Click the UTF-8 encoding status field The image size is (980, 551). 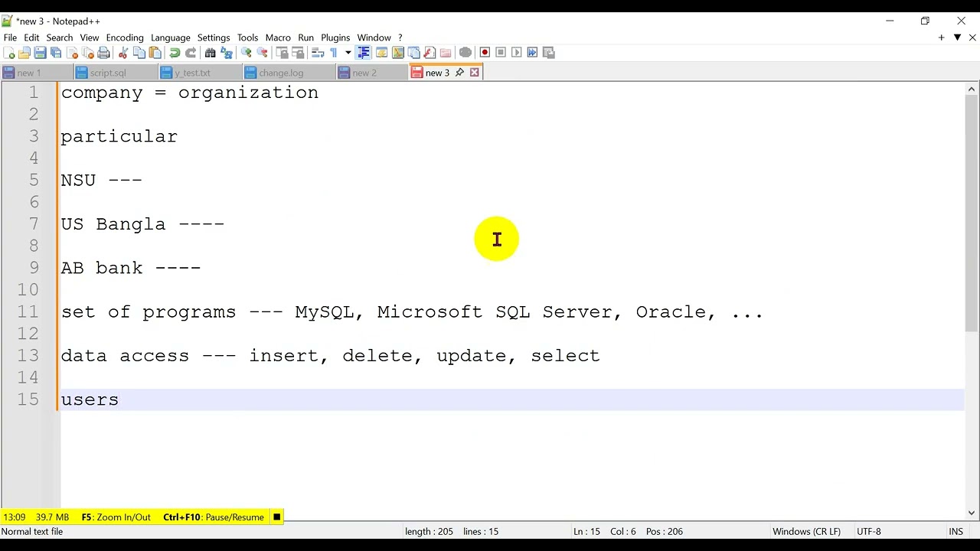coord(869,531)
